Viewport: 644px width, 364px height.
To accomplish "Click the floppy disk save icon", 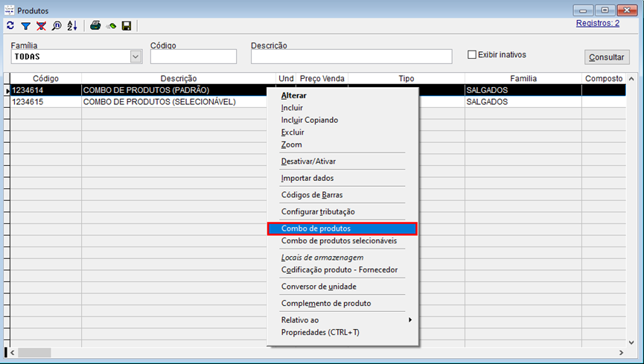I will pyautogui.click(x=127, y=26).
